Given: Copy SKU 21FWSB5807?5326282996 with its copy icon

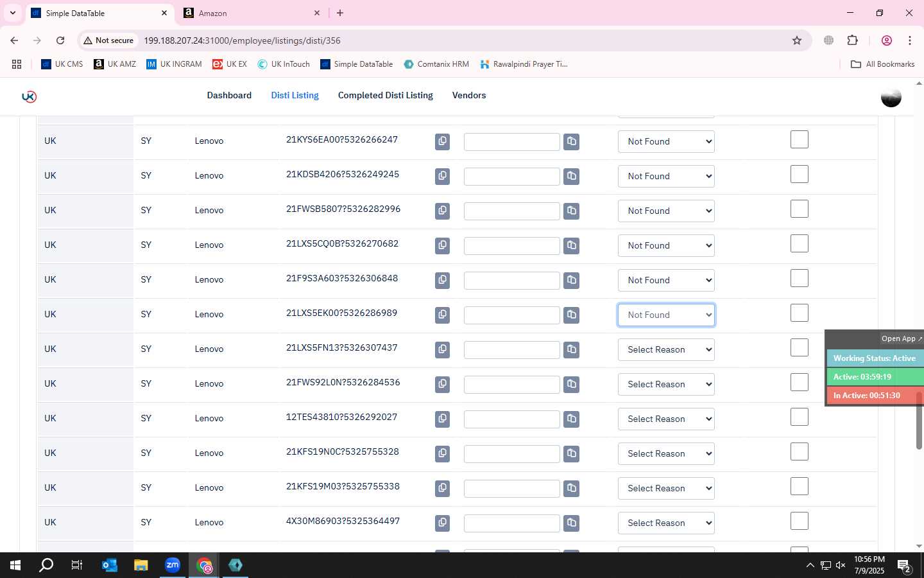Looking at the screenshot, I should click(x=442, y=211).
